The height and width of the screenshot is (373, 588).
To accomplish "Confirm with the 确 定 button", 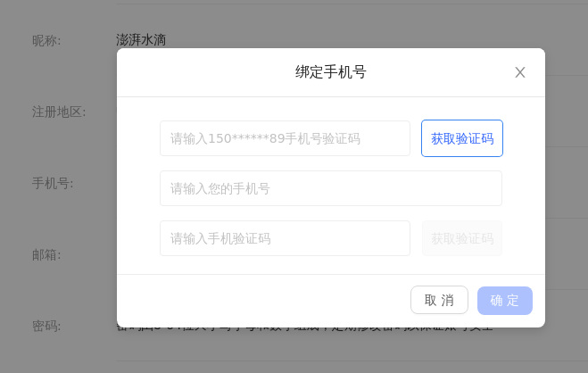I will click(505, 301).
